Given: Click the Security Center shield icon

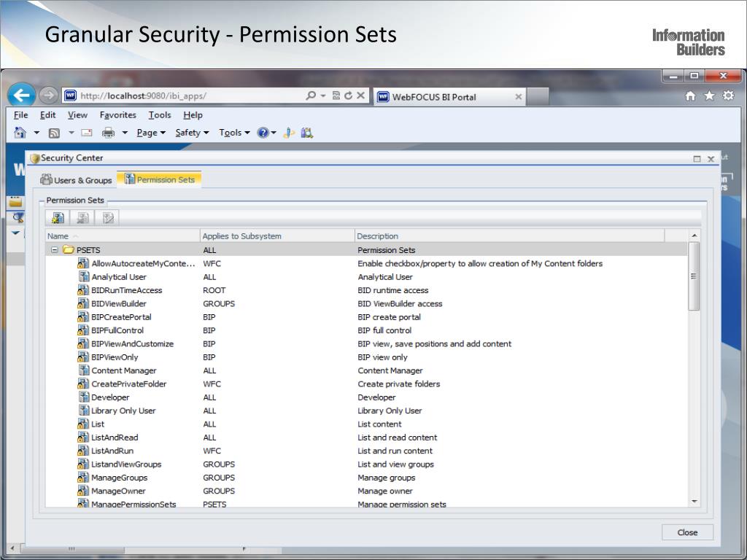Looking at the screenshot, I should click(x=35, y=157).
